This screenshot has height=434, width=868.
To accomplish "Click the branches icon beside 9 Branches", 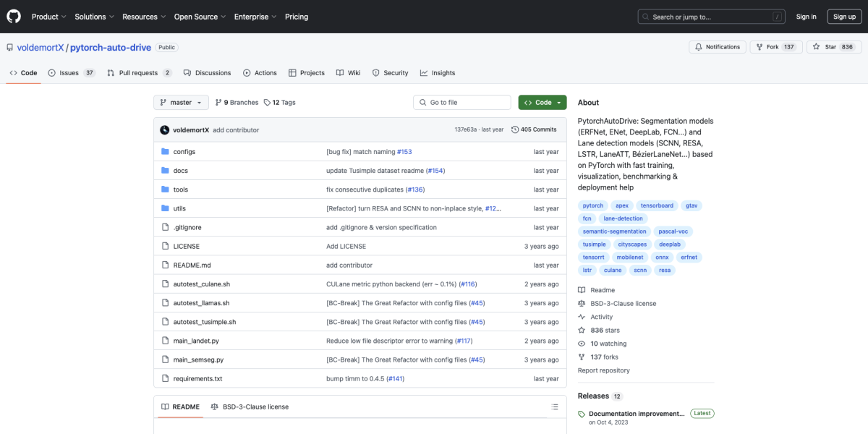I will tap(219, 103).
